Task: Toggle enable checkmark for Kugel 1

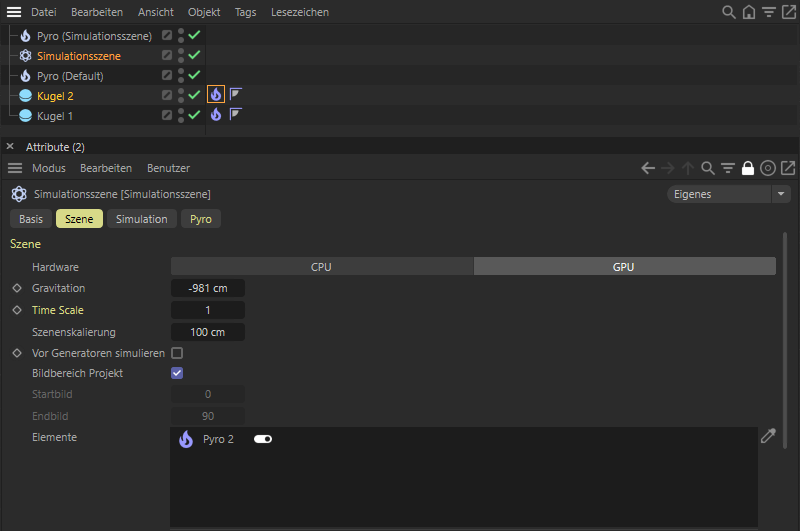Action: (x=194, y=115)
